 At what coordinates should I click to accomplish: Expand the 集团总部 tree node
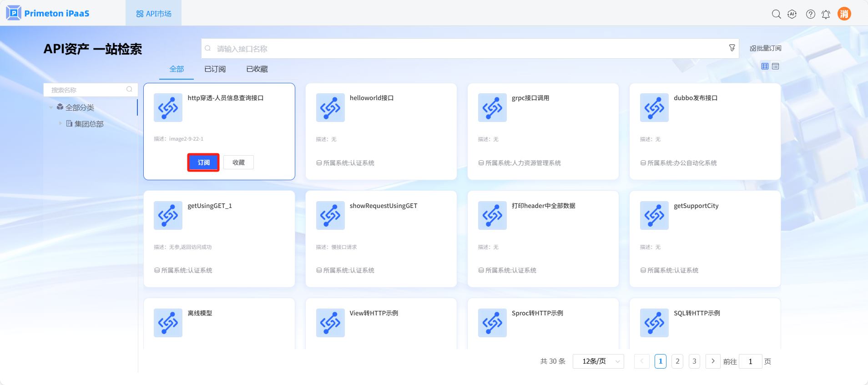point(60,123)
